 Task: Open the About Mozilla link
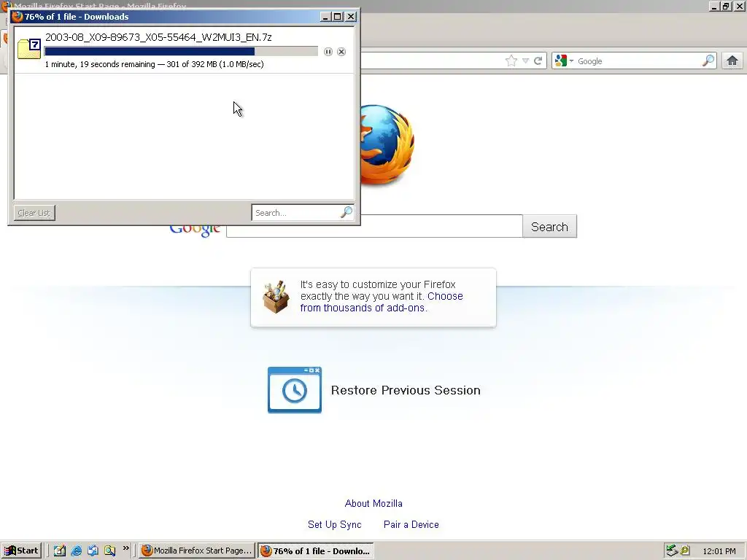click(373, 503)
